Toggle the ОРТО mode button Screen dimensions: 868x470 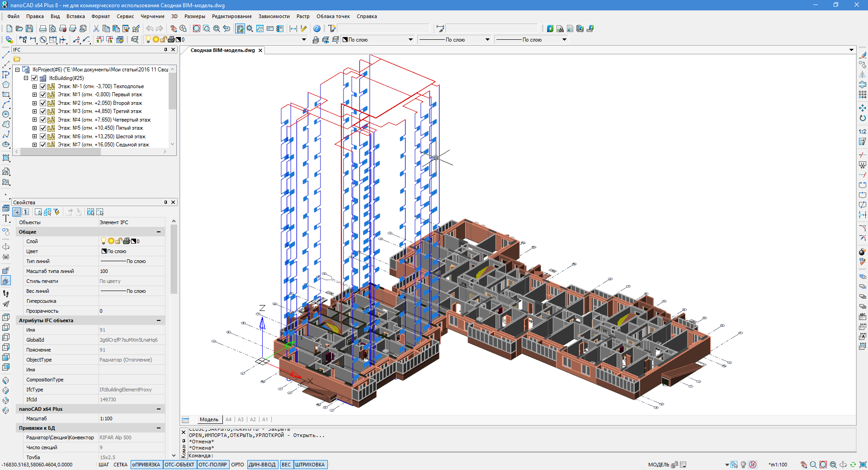tap(238, 465)
